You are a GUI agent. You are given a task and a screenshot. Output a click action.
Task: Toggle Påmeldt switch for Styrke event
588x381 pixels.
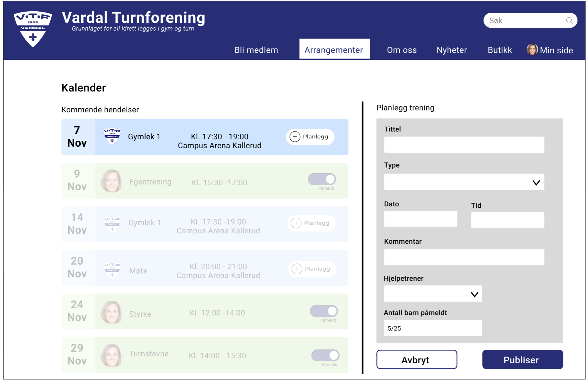point(324,311)
